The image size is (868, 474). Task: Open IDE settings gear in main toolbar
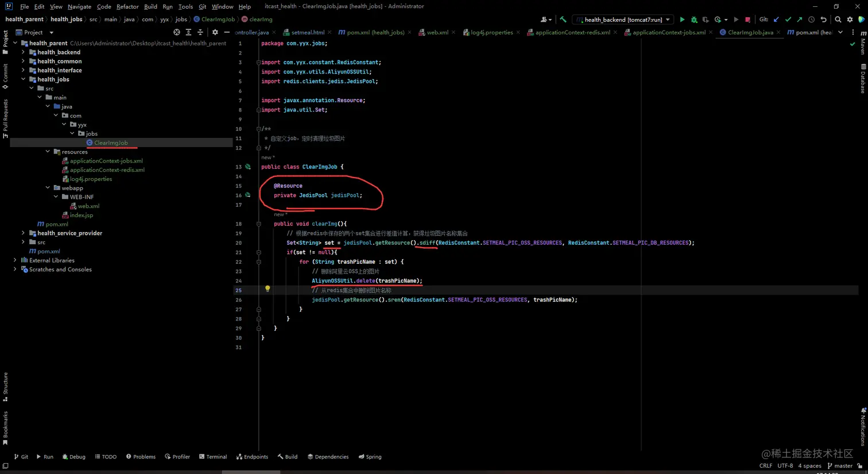850,20
